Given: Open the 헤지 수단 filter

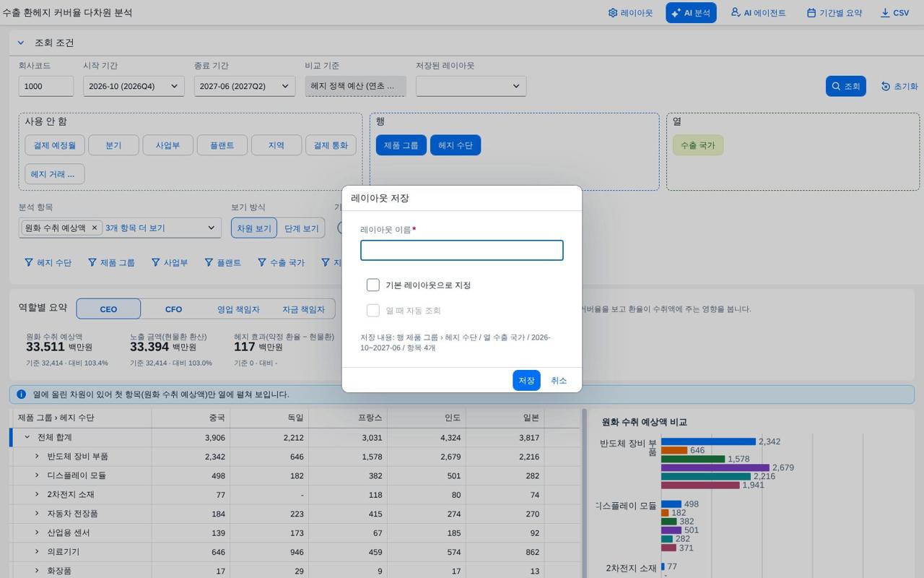Looking at the screenshot, I should [48, 263].
